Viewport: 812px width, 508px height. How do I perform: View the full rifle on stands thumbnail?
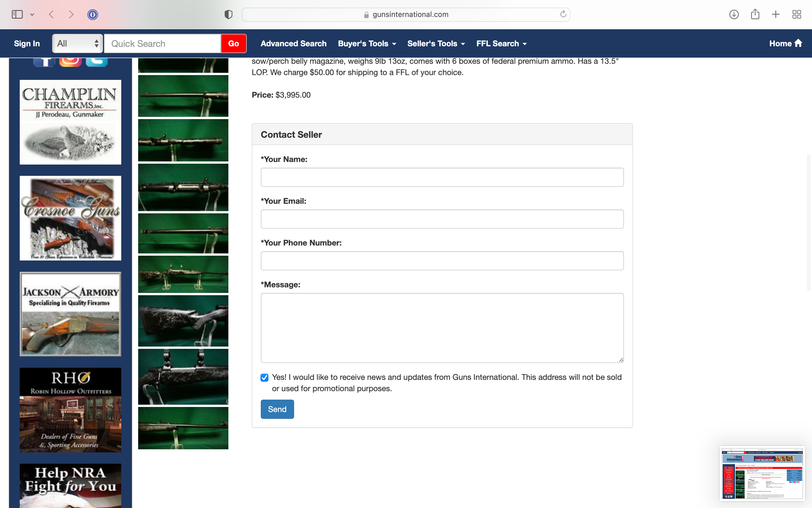(x=183, y=274)
